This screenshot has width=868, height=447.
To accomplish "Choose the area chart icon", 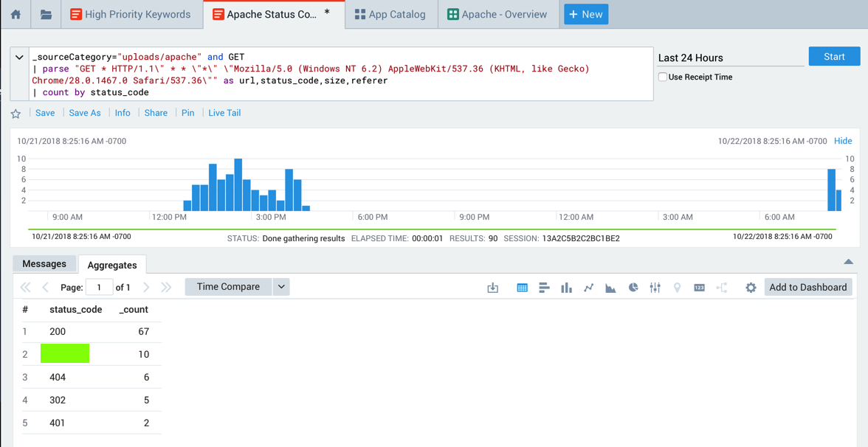I will pos(610,288).
